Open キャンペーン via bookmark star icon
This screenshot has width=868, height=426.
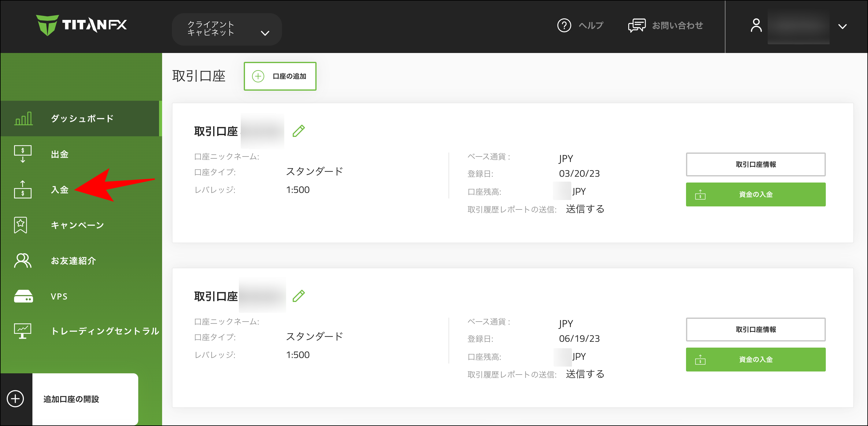click(21, 225)
